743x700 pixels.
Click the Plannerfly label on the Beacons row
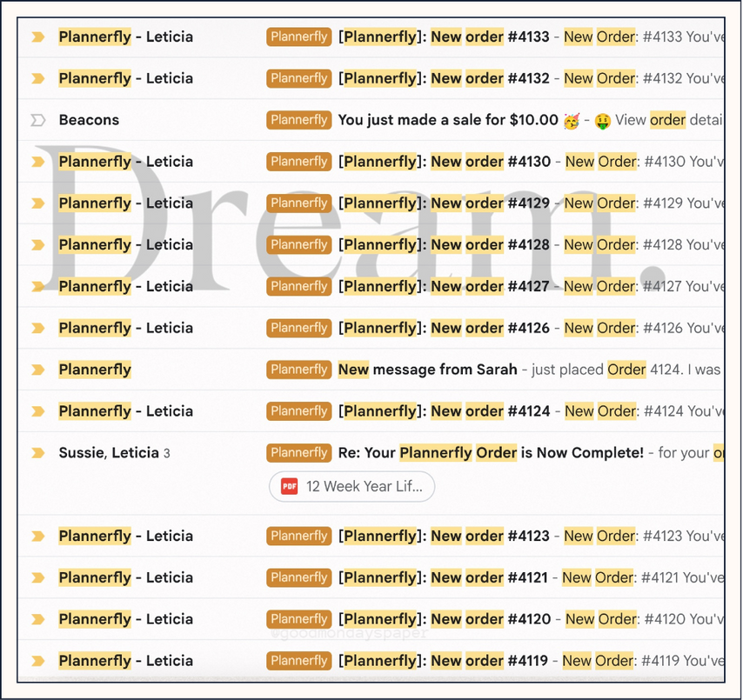299,120
